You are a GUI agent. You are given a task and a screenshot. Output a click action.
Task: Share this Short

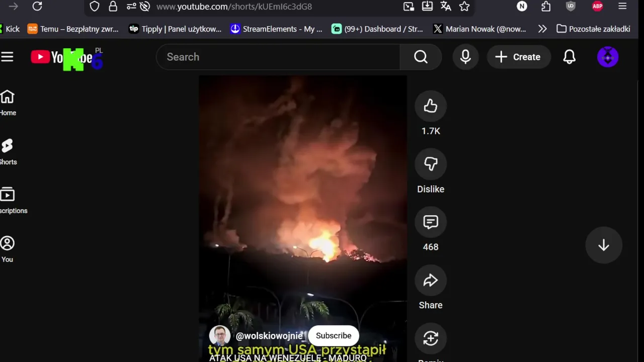(431, 281)
